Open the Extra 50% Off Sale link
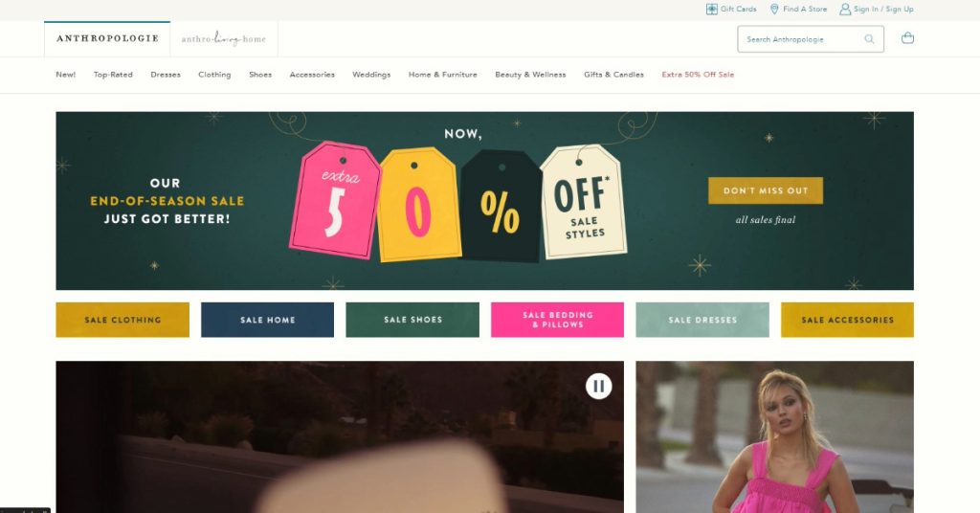980x513 pixels. [698, 75]
